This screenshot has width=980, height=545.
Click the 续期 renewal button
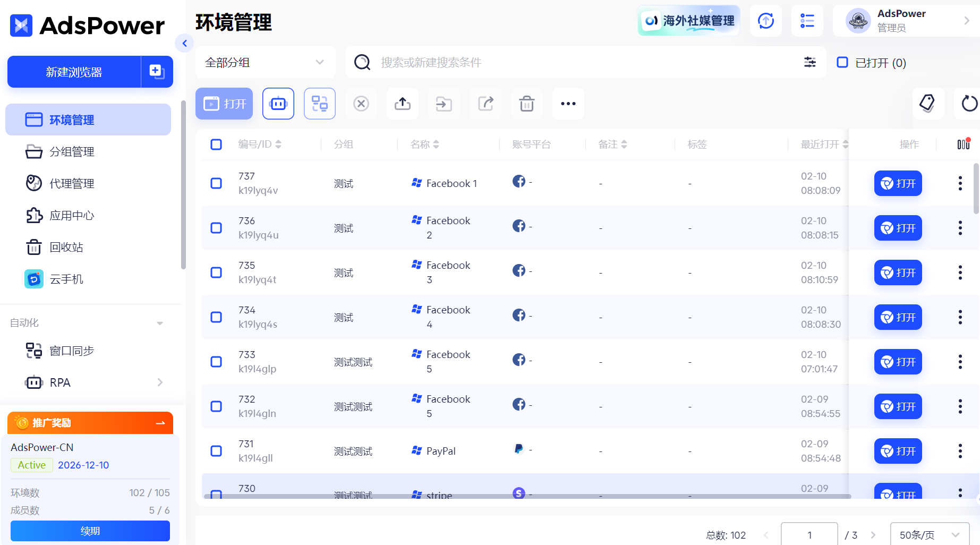pyautogui.click(x=89, y=531)
